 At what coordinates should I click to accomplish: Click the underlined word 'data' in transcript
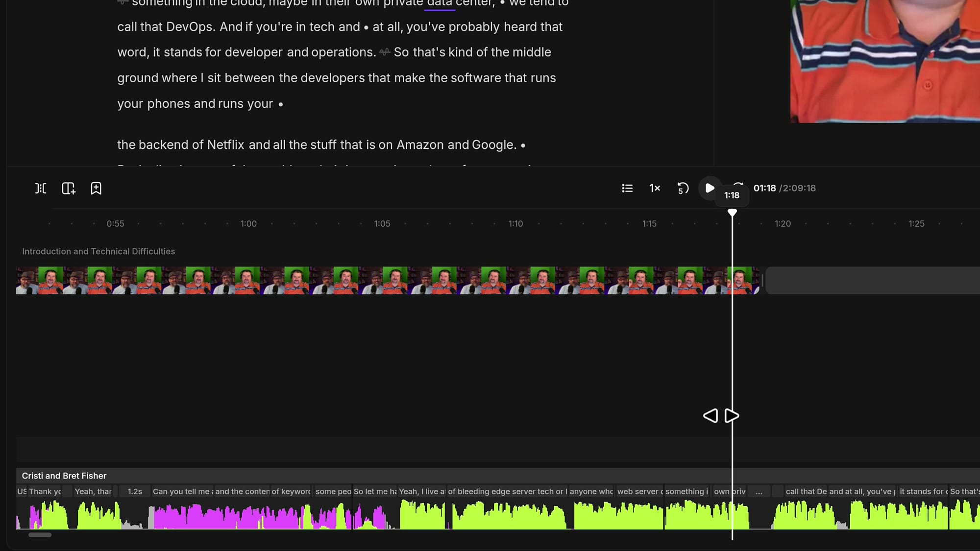point(440,3)
